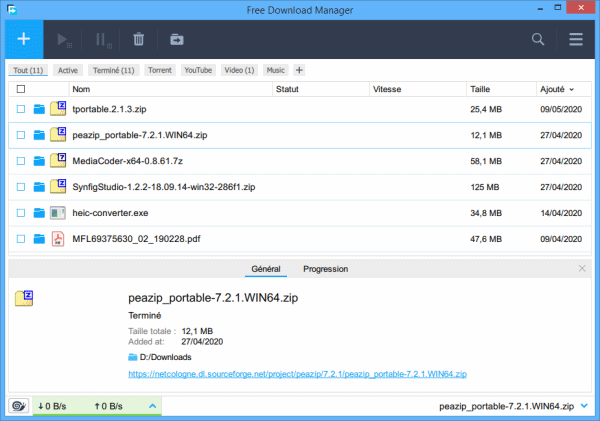Sort by Ajouté column arrow

coord(572,90)
